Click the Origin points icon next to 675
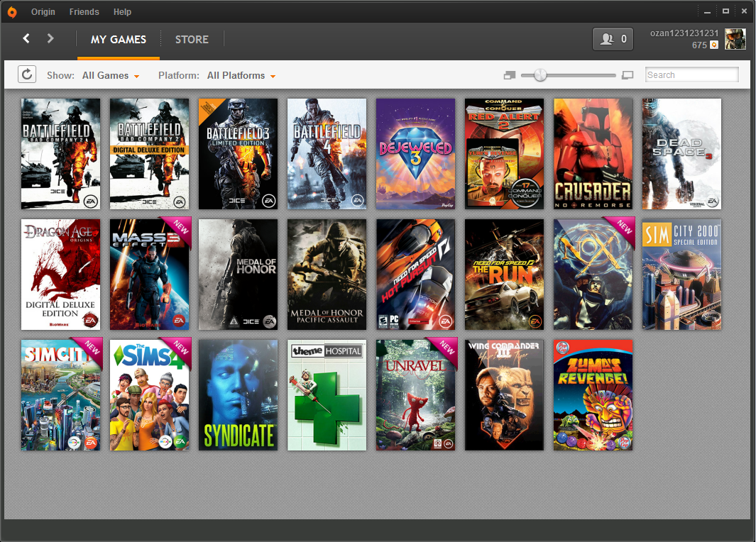The height and width of the screenshot is (542, 756). tap(714, 45)
